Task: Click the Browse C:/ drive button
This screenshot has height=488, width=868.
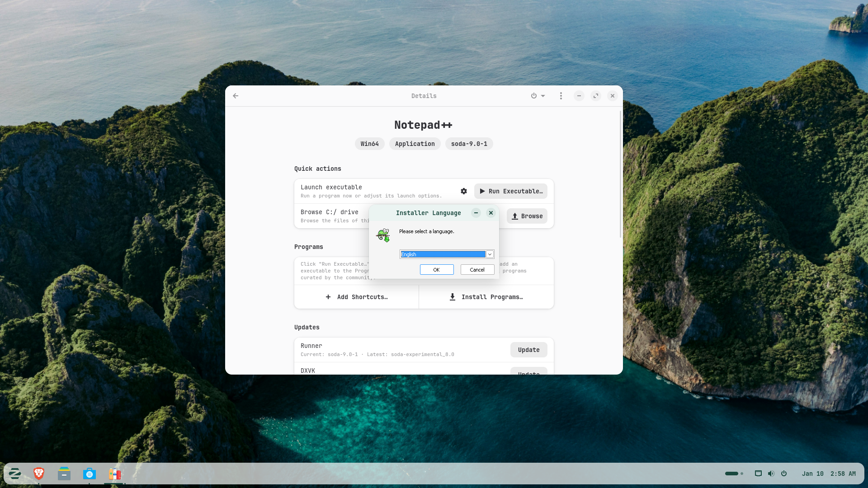Action: click(527, 216)
